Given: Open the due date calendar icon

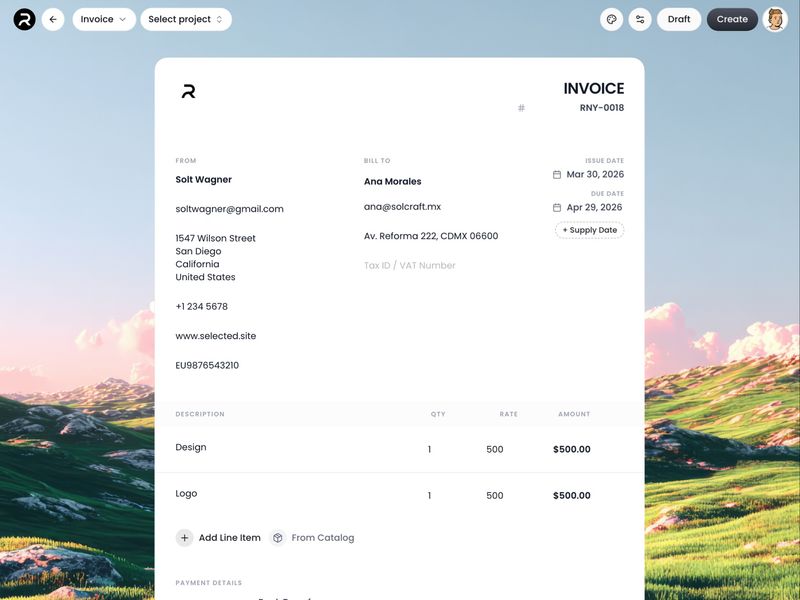Looking at the screenshot, I should [x=557, y=207].
